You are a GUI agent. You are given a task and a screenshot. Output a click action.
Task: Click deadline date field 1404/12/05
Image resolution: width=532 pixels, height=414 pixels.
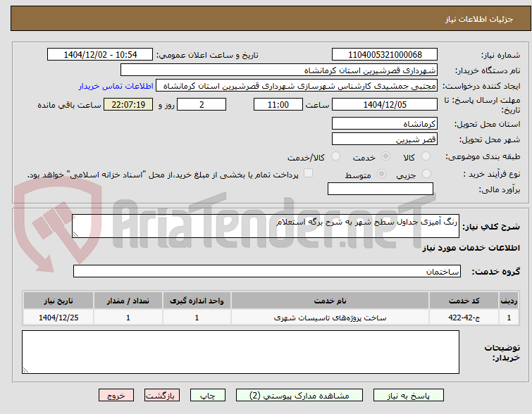[385, 104]
